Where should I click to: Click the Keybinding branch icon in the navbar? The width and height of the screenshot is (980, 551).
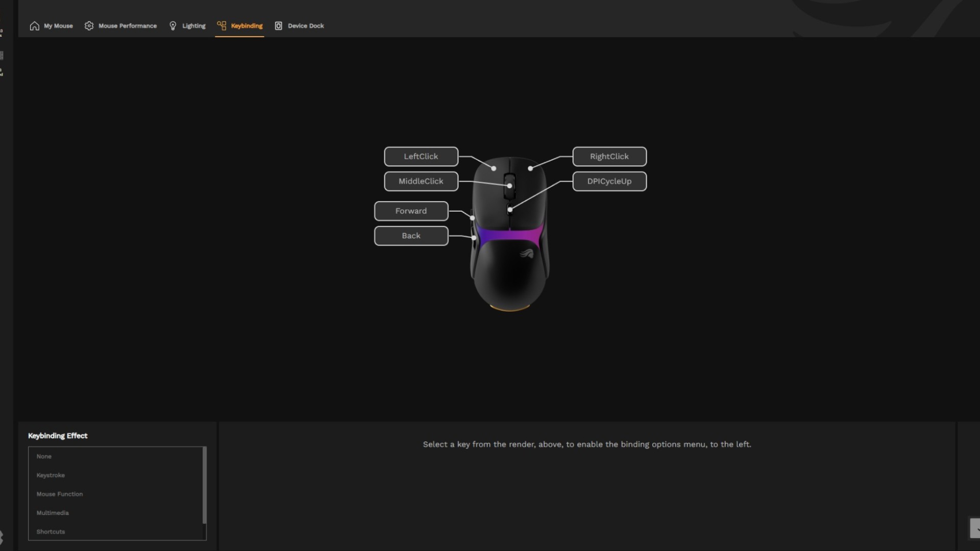[x=222, y=26]
